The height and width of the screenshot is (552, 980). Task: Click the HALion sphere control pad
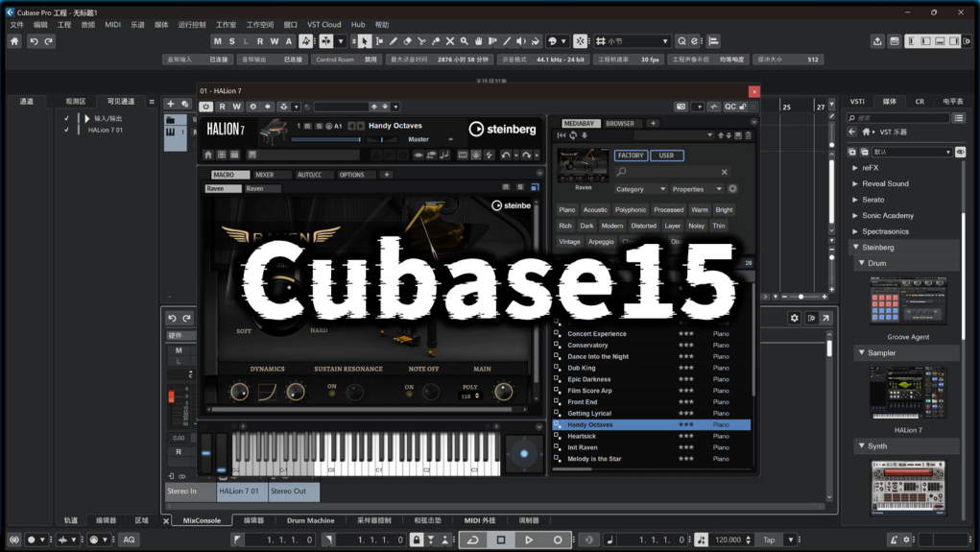524,453
